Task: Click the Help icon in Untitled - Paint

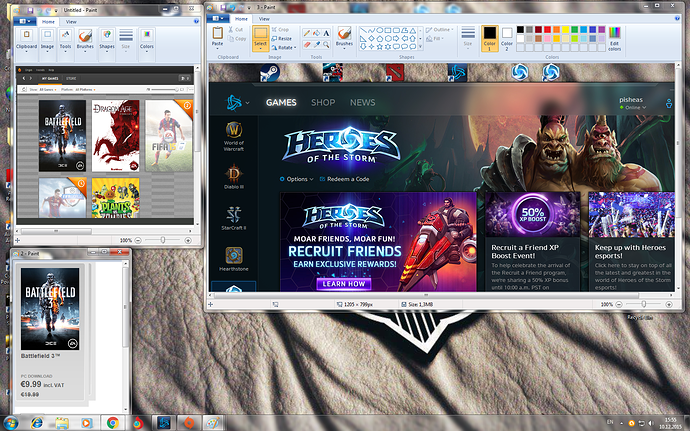Action: tap(196, 21)
